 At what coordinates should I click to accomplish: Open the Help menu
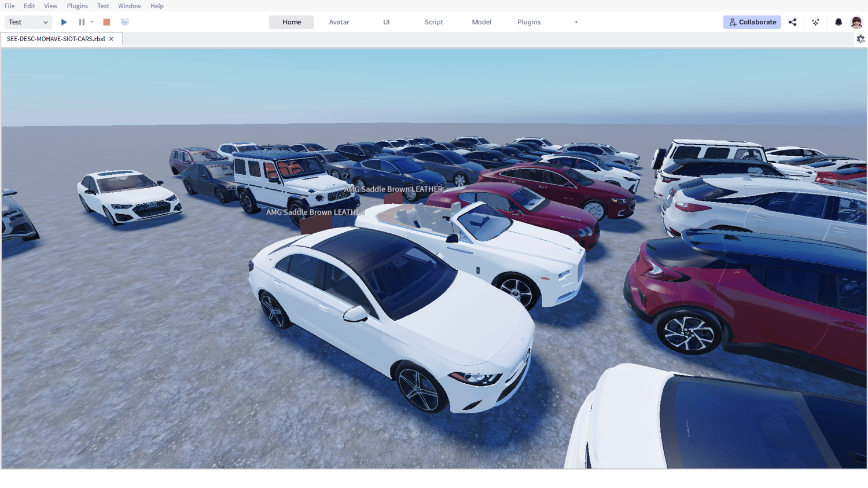click(x=157, y=6)
